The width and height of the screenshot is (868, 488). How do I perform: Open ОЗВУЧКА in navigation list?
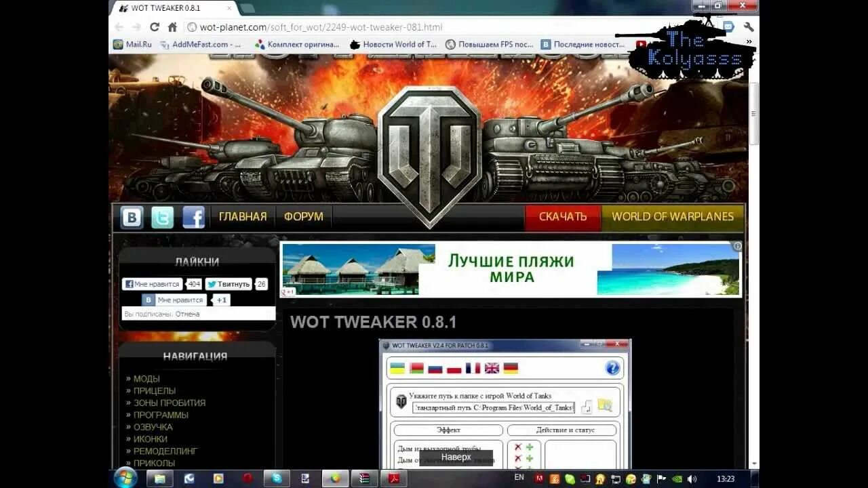pyautogui.click(x=153, y=427)
